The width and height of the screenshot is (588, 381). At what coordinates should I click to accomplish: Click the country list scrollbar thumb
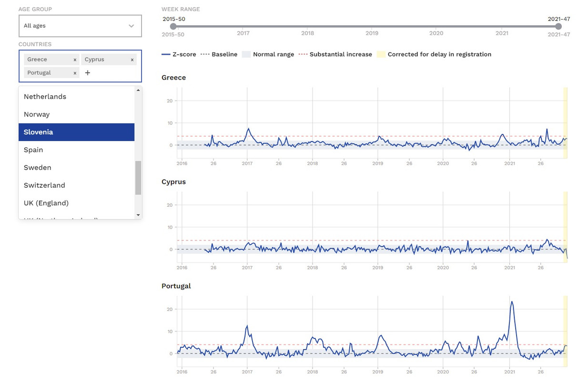pos(138,178)
